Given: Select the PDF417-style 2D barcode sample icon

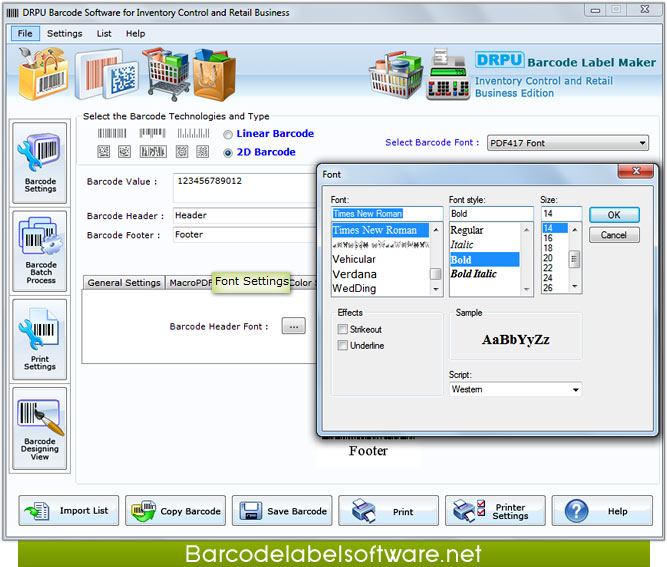Looking at the screenshot, I should (153, 151).
